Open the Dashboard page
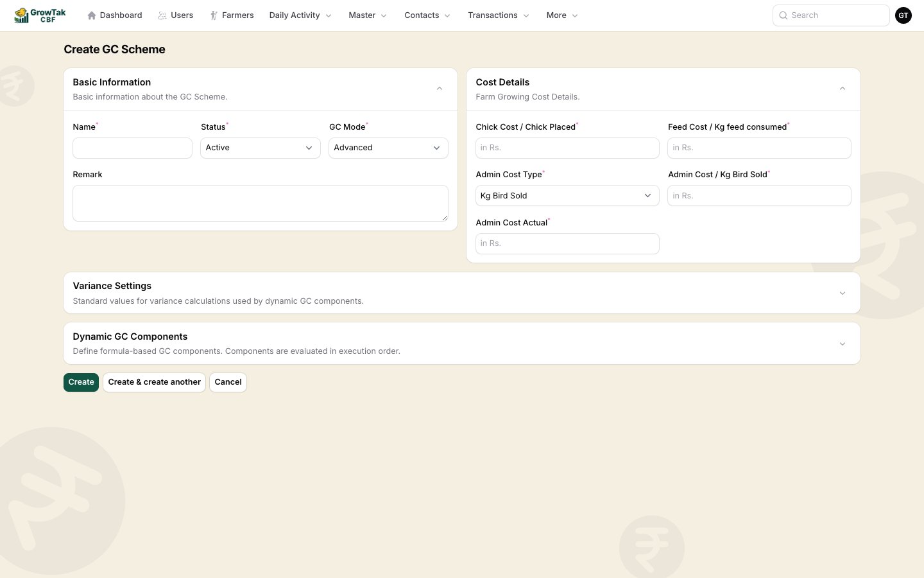Image resolution: width=924 pixels, height=578 pixels. pyautogui.click(x=115, y=15)
